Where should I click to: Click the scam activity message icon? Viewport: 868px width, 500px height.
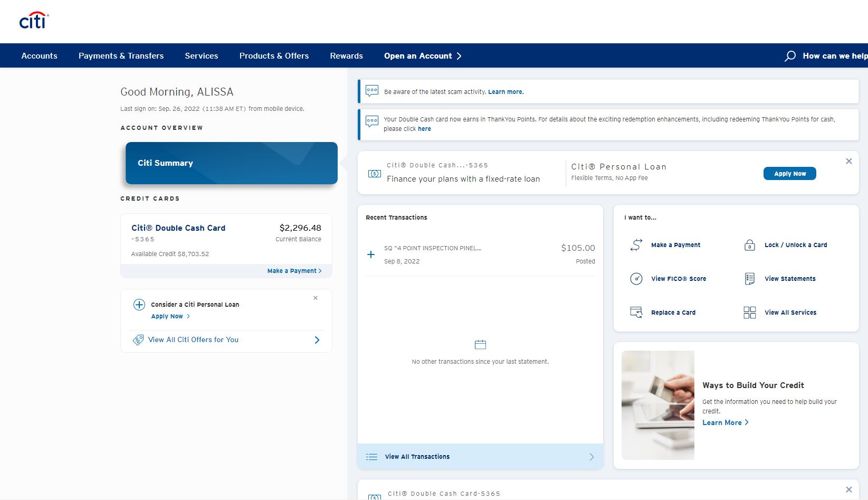(372, 91)
